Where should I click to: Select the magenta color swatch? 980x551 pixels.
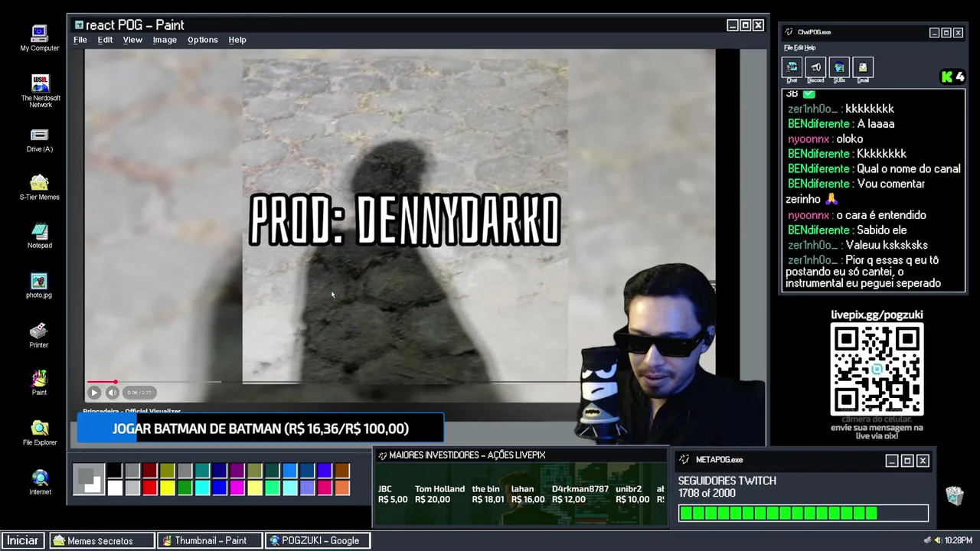[x=238, y=487]
